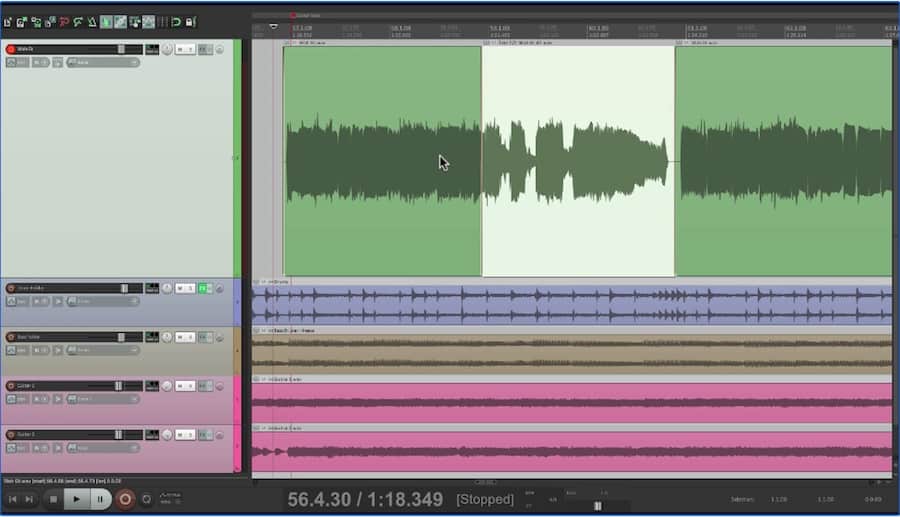The image size is (900, 517).
Task: Start playback with the Play button
Action: click(76, 499)
